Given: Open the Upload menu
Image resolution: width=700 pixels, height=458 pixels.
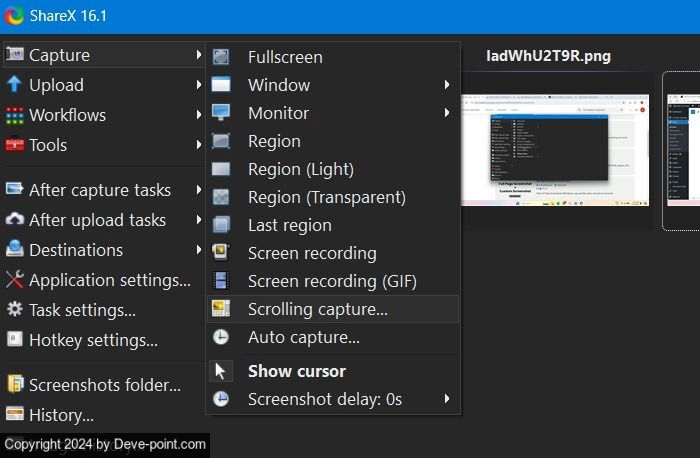Looking at the screenshot, I should click(56, 85).
